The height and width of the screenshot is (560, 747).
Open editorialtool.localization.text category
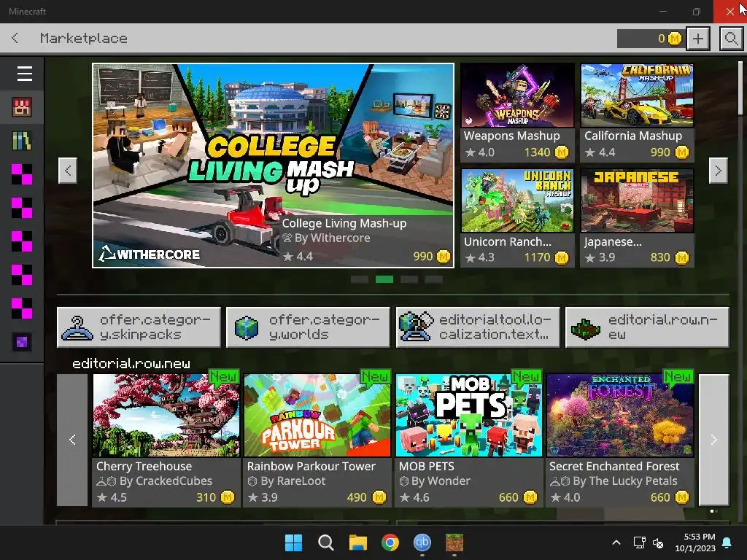point(478,327)
